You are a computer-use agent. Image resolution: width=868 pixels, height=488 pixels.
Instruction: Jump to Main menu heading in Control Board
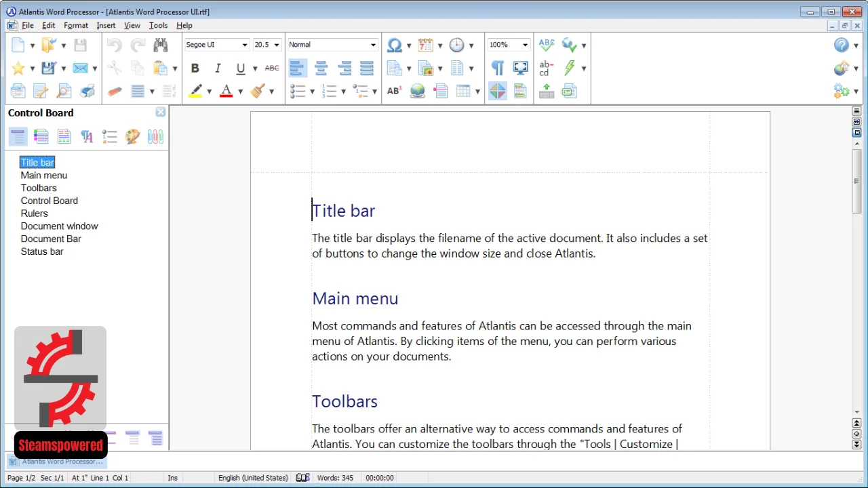click(44, 175)
